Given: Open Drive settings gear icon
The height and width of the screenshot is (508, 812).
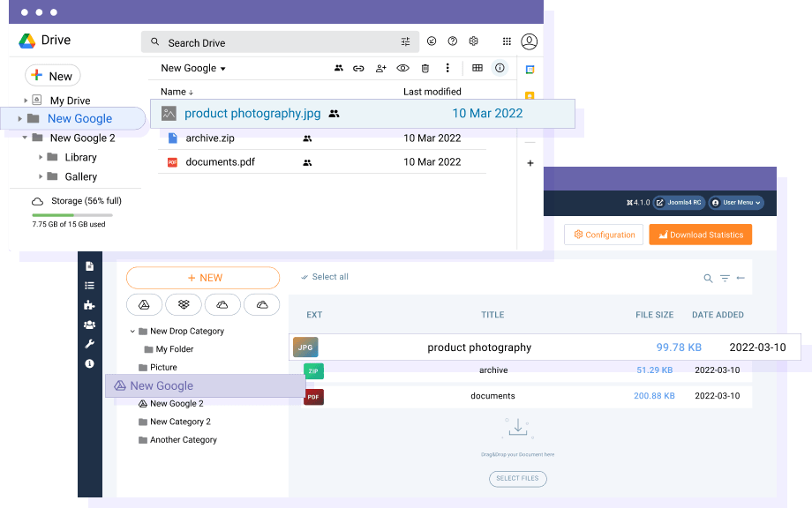Looking at the screenshot, I should click(473, 41).
